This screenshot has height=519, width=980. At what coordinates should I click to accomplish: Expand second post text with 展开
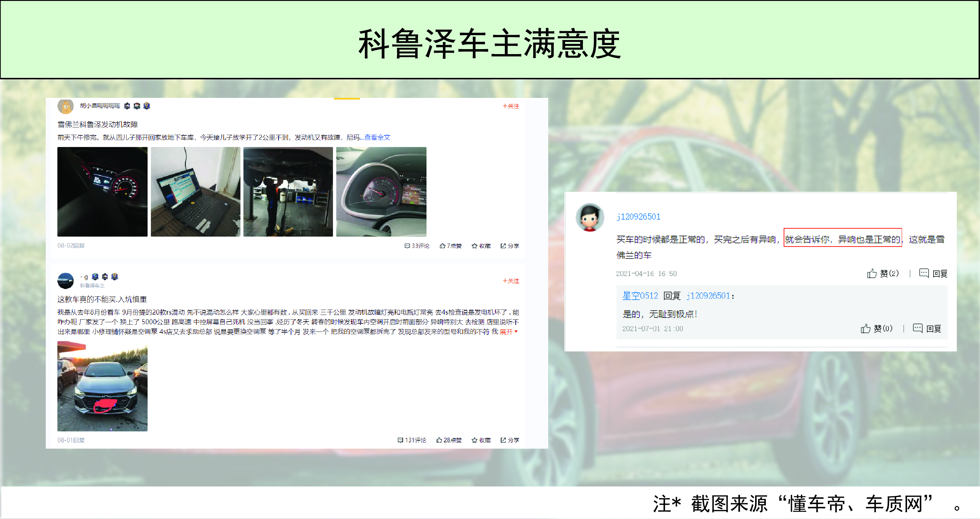point(509,332)
